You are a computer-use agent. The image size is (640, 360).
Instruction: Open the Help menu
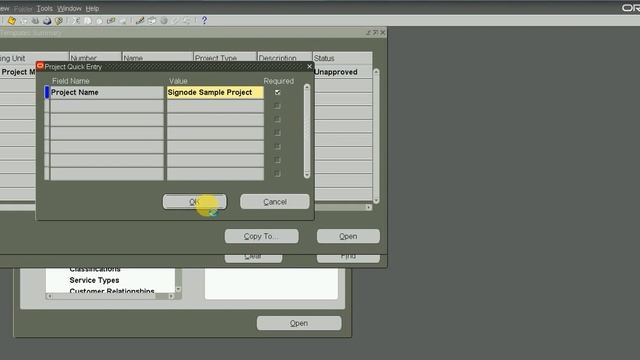(x=92, y=9)
